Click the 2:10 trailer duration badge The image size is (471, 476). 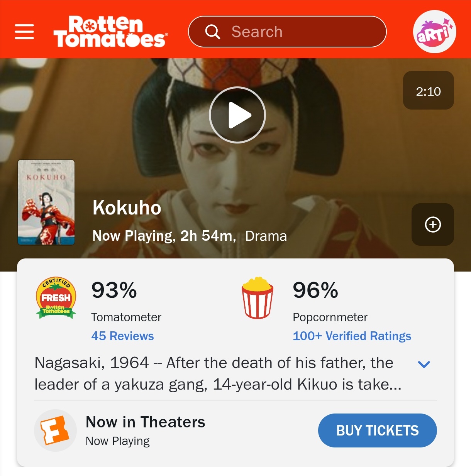429,90
